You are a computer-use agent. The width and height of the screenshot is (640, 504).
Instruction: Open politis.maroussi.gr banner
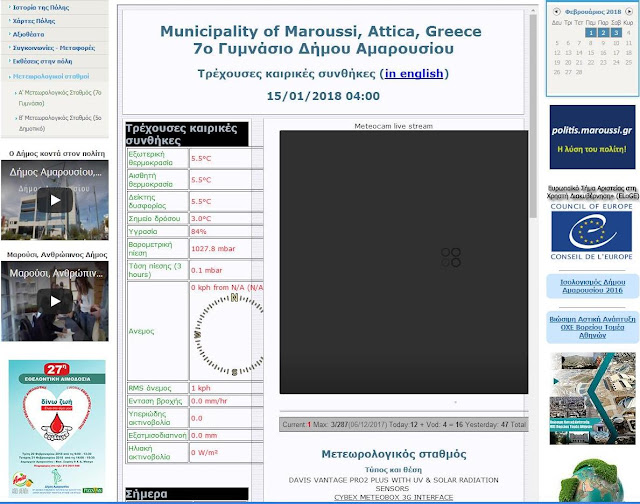(592, 137)
